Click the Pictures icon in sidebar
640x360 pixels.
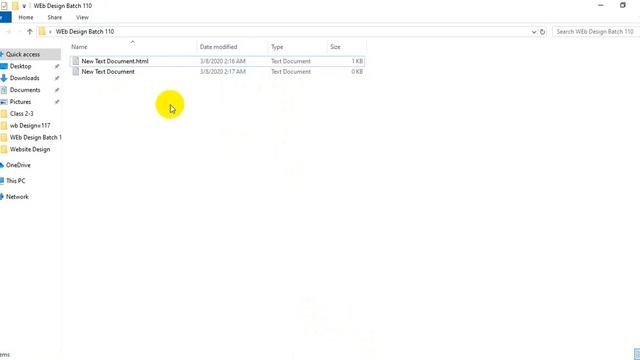click(x=4, y=102)
